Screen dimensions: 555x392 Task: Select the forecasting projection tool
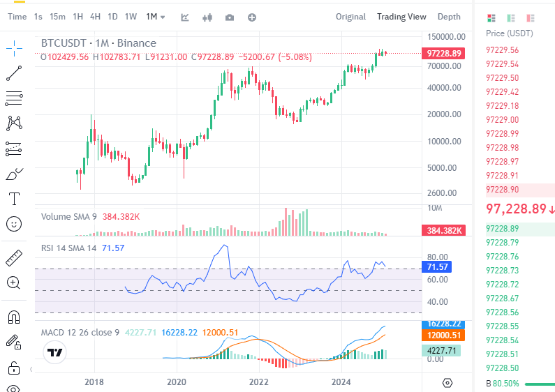point(14,149)
